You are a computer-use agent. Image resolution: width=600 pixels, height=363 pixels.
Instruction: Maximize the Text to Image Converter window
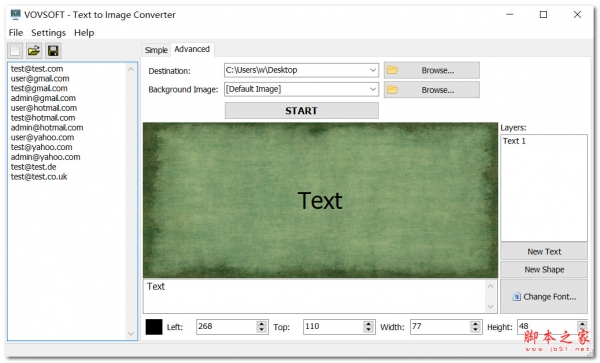click(x=543, y=15)
